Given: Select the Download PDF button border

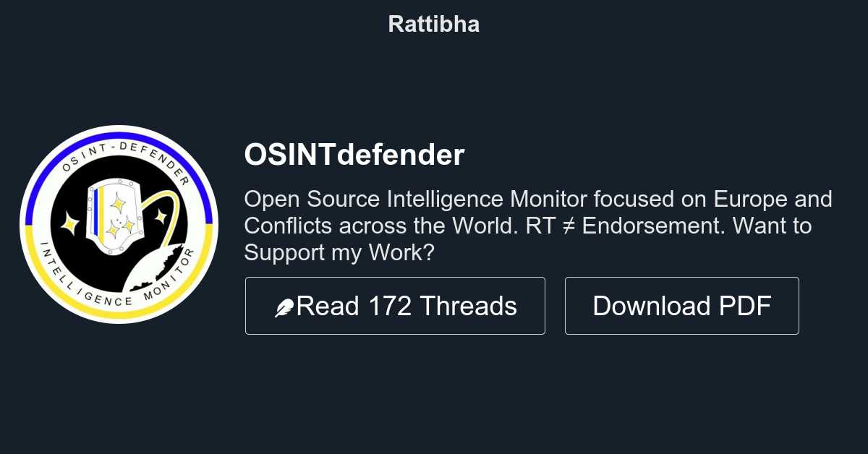Looking at the screenshot, I should pos(681,280).
